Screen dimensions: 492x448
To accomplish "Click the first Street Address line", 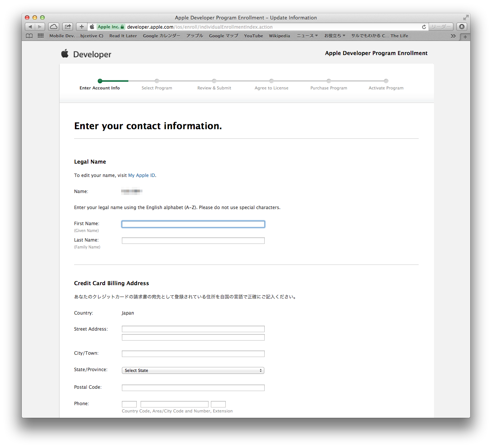I will point(193,329).
